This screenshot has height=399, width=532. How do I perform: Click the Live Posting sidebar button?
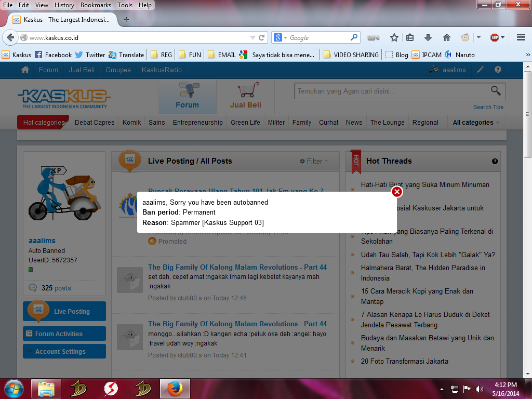coord(64,311)
